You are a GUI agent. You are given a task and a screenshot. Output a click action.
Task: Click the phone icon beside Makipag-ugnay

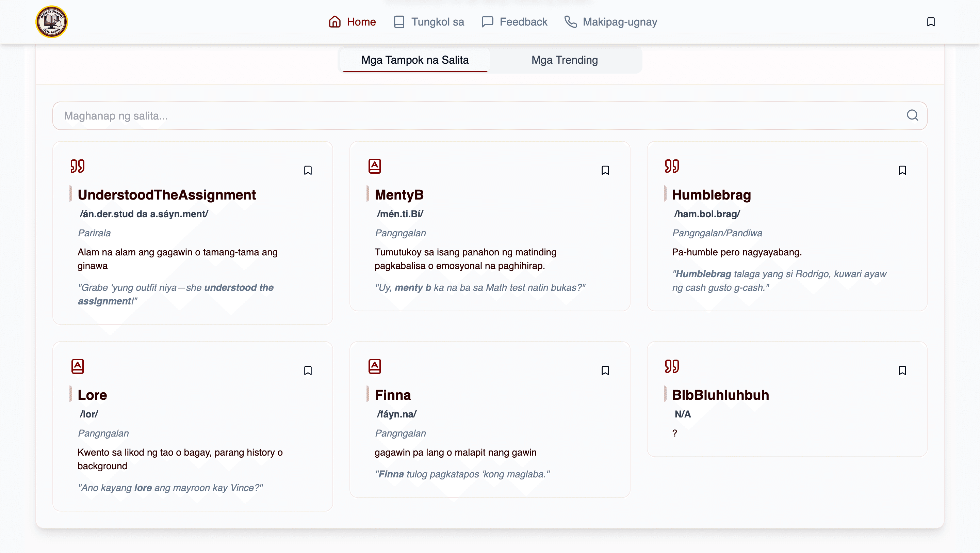tap(571, 22)
